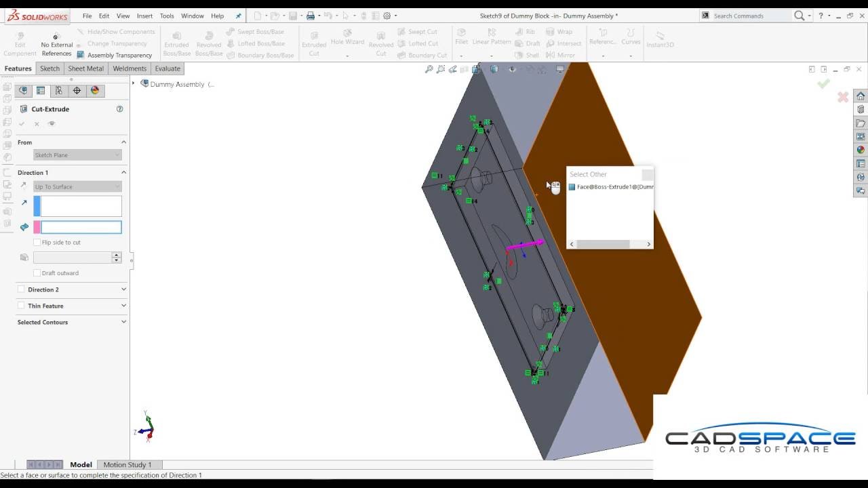
Task: Enable Flip side to cut checkbox
Action: click(37, 242)
